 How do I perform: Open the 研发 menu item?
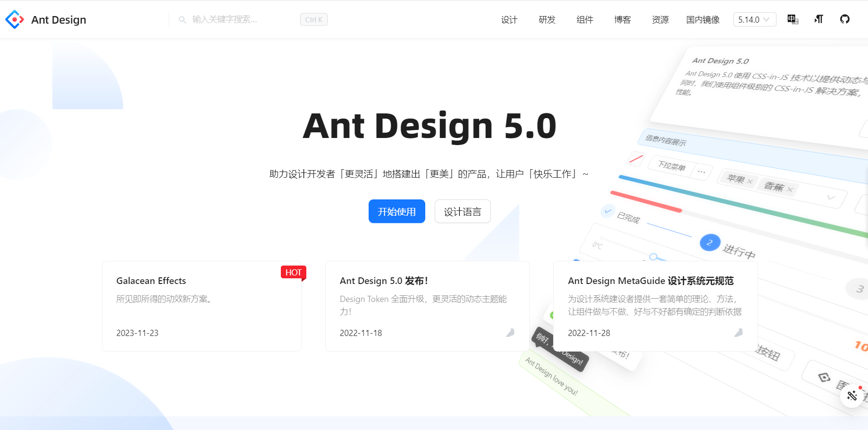pos(547,19)
